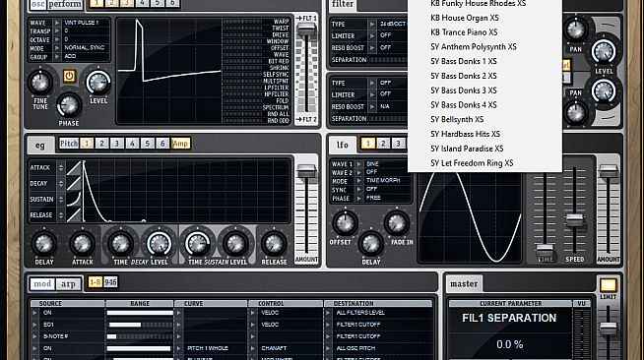
Task: Click the oscillator Level knob
Action: pyautogui.click(x=98, y=82)
